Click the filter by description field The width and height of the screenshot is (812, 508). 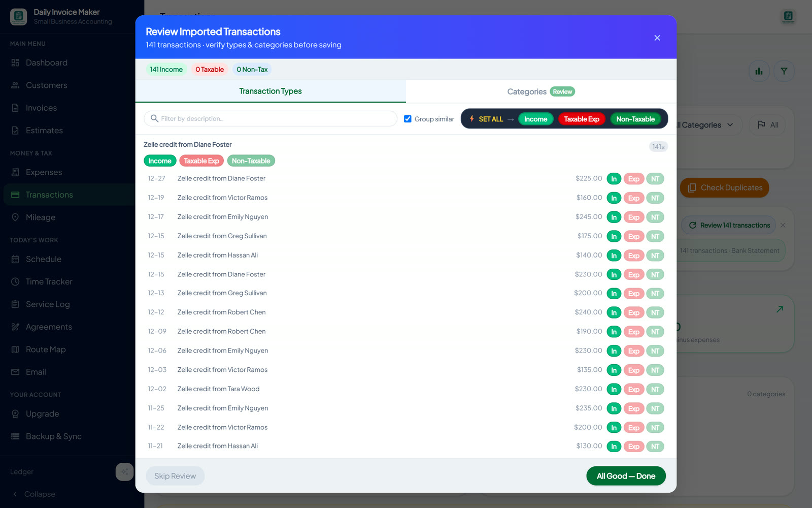pos(270,119)
